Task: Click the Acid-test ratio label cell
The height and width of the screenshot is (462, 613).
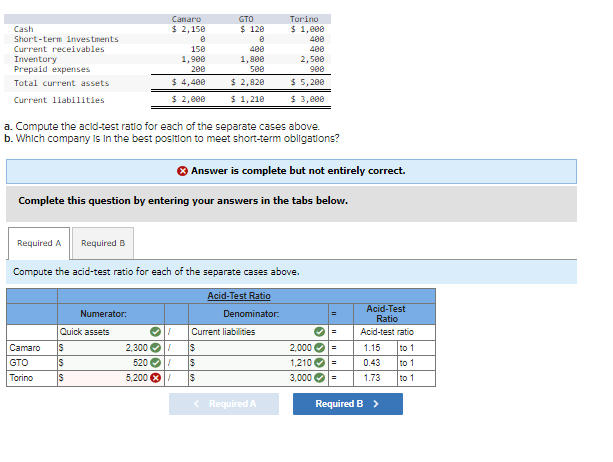Action: pyautogui.click(x=387, y=332)
